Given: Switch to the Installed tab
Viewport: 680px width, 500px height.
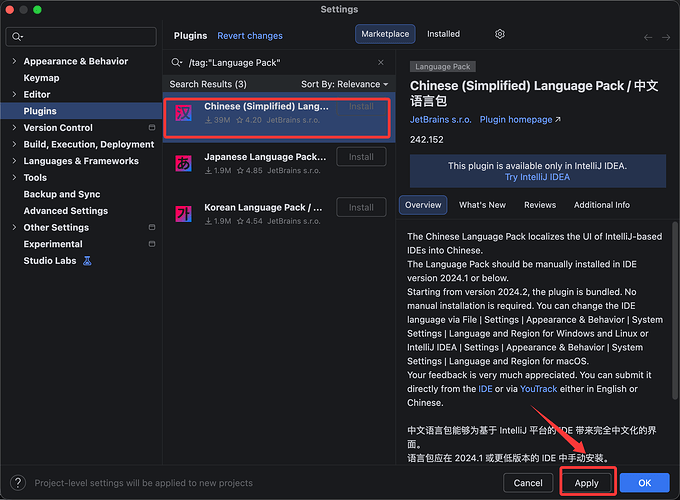Looking at the screenshot, I should click(443, 34).
